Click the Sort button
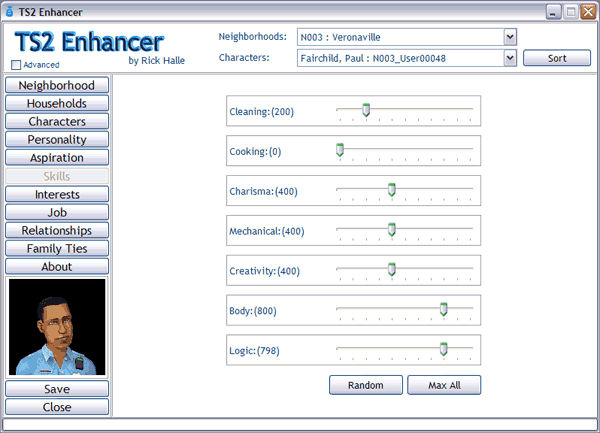 coord(557,58)
